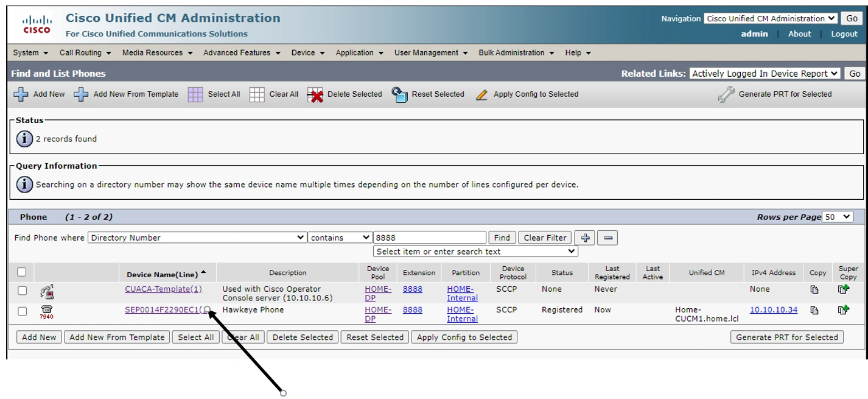
Task: Add a search filter row with plus button
Action: pyautogui.click(x=584, y=238)
